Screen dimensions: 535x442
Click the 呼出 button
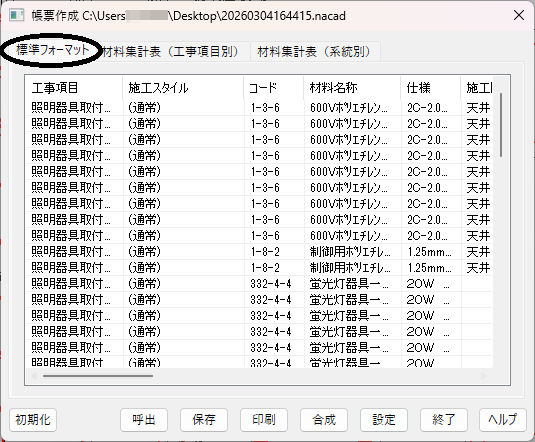pos(144,419)
